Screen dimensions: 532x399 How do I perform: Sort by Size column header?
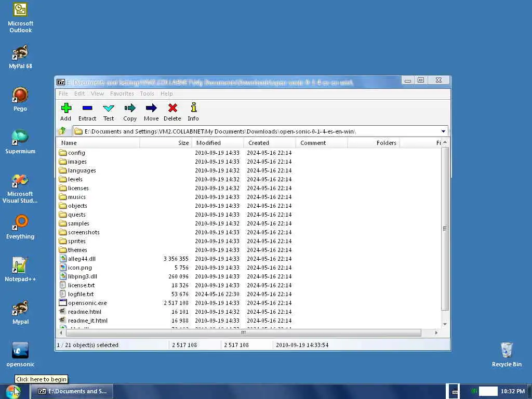166,143
